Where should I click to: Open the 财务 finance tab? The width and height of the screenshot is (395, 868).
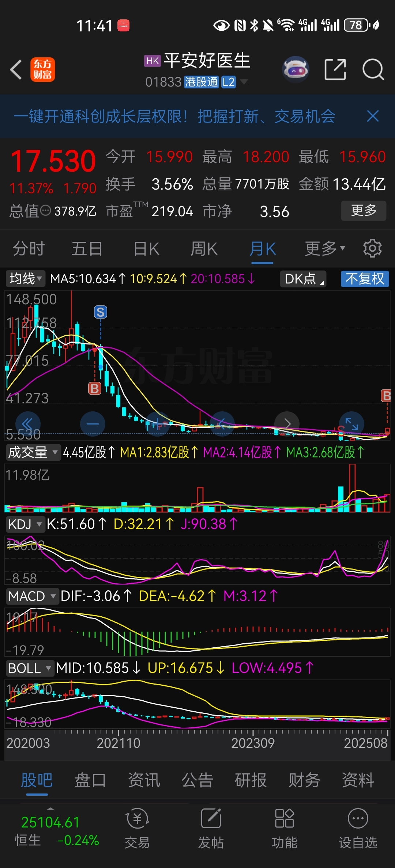coord(304,780)
